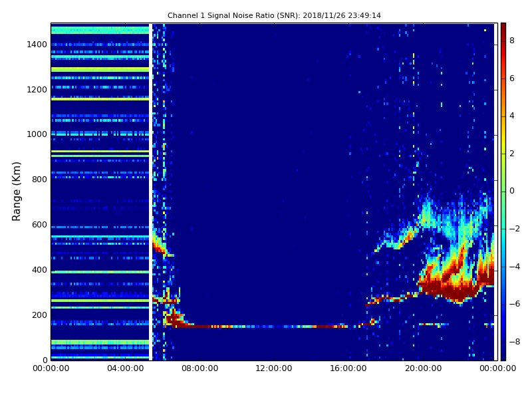Image resolution: width=532 pixels, height=399 pixels.
Task: Click the 20:00:00 time axis label
Action: pyautogui.click(x=423, y=368)
